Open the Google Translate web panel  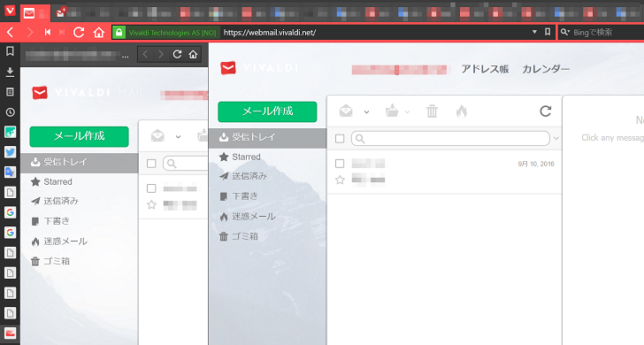(10, 172)
